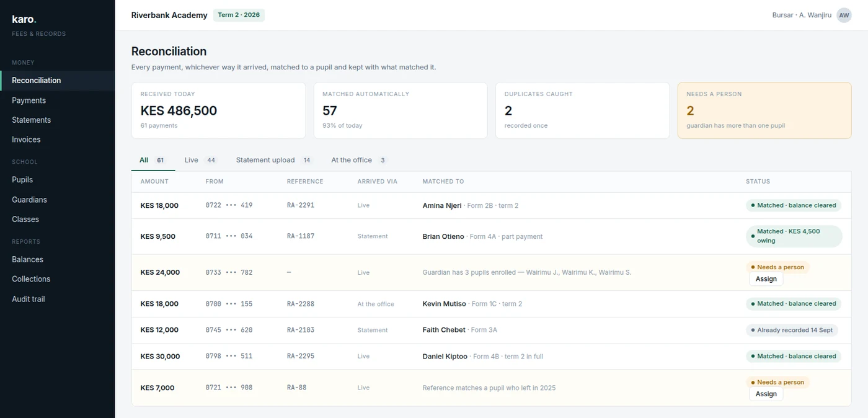The width and height of the screenshot is (868, 418).
Task: Assign the KES 24,000 payment
Action: tap(766, 279)
